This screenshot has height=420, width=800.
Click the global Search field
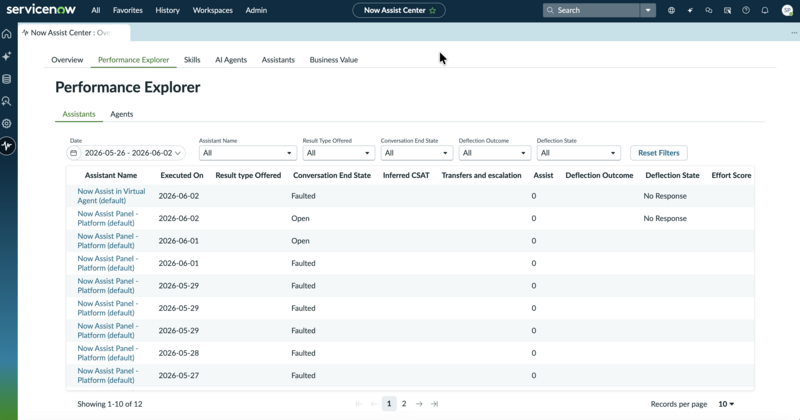(x=591, y=10)
